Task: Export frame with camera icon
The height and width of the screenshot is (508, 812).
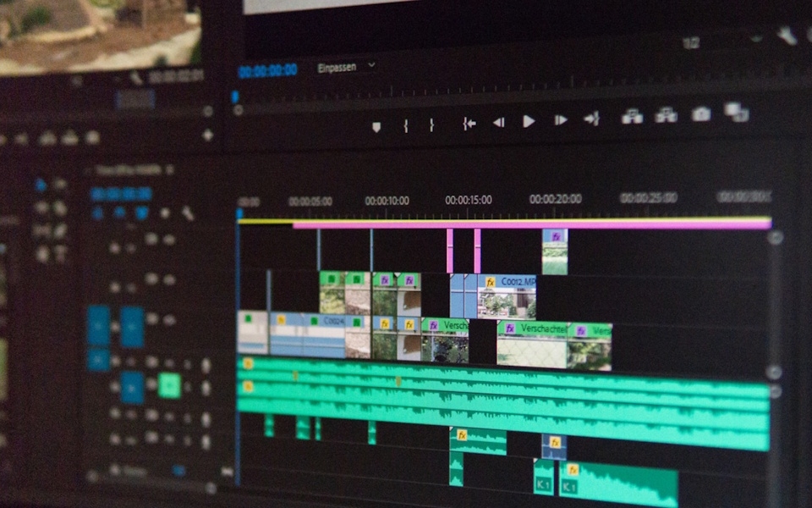Action: click(x=700, y=113)
